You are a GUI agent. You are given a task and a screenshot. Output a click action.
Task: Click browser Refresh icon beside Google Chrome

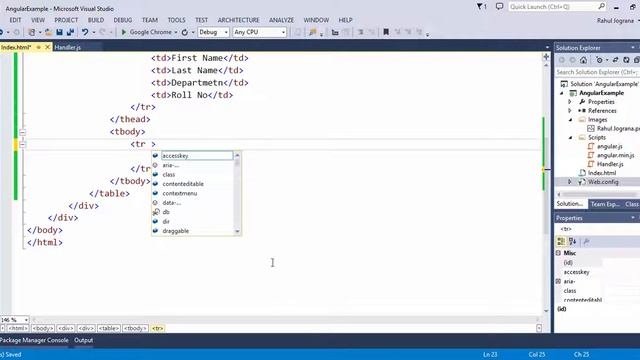click(184, 32)
